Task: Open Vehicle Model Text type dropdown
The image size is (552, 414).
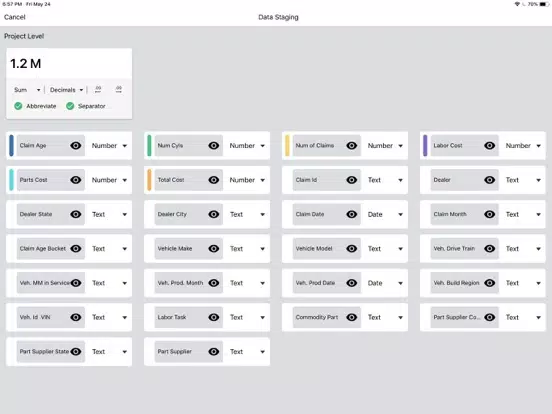Action: pyautogui.click(x=385, y=249)
